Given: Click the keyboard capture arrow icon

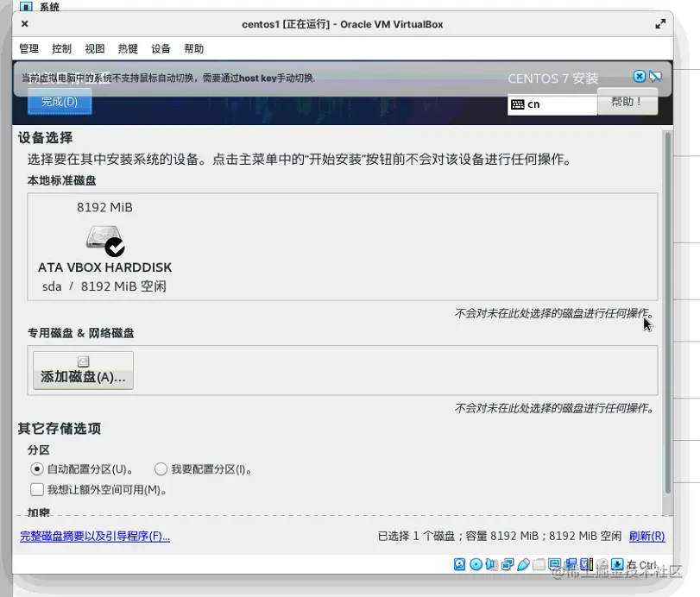Looking at the screenshot, I should pyautogui.click(x=617, y=564).
